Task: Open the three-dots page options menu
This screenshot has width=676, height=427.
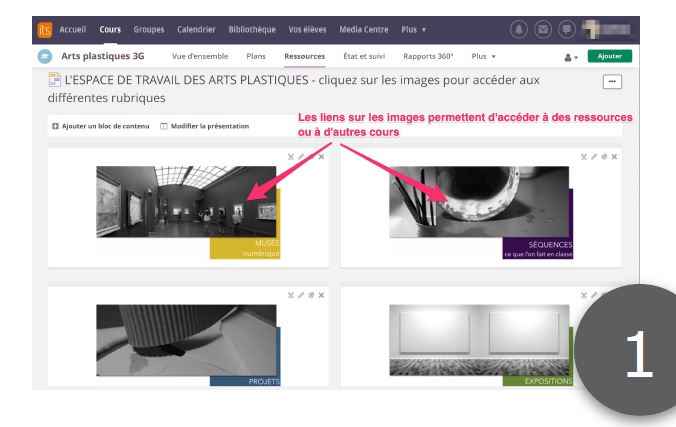Action: point(612,82)
